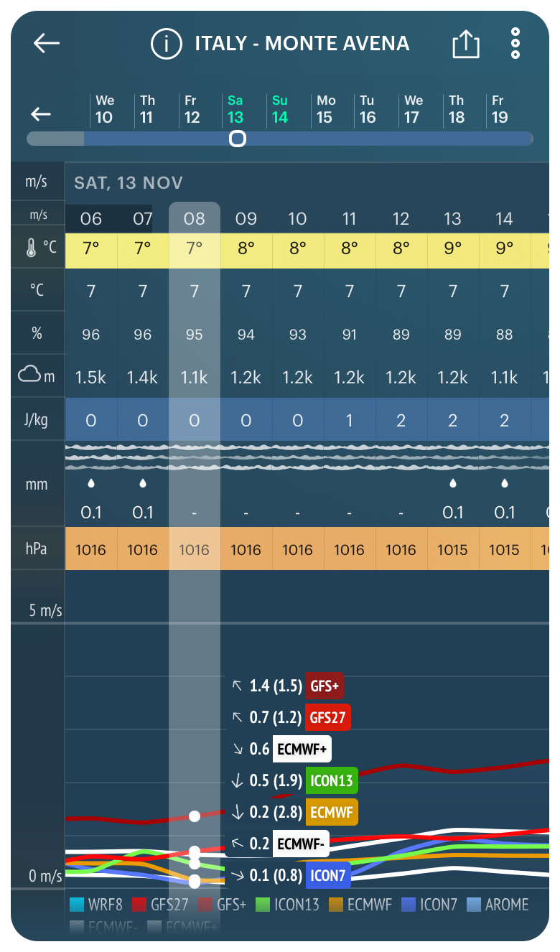Toggle the AROME model in the legend
Viewport: 560px width, 952px height.
(498, 905)
